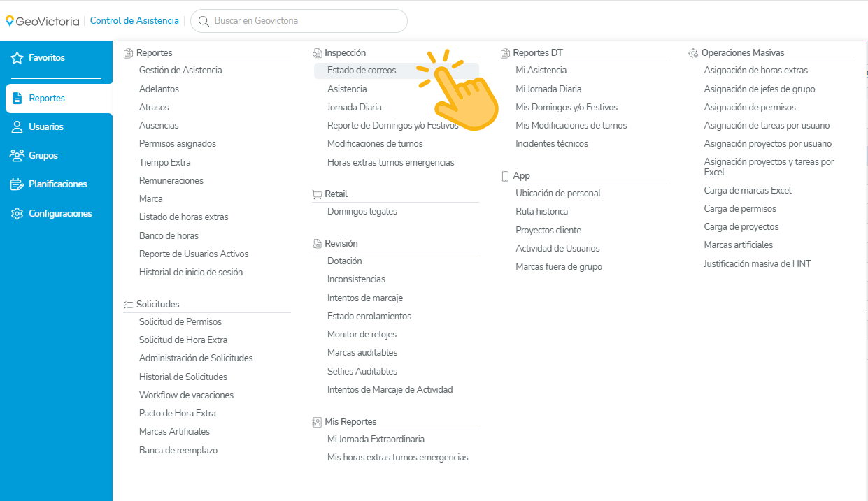Select Solicitud de Permisos

[x=180, y=322]
